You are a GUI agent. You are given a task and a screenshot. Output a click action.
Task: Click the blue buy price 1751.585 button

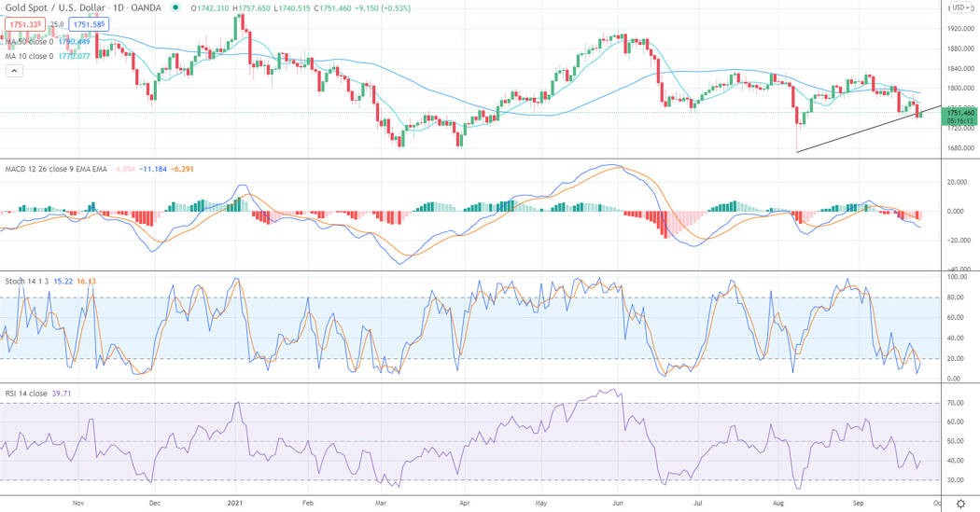click(89, 24)
